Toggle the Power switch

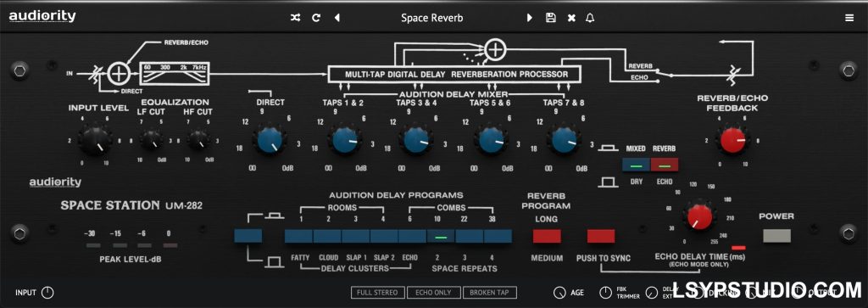(x=776, y=235)
